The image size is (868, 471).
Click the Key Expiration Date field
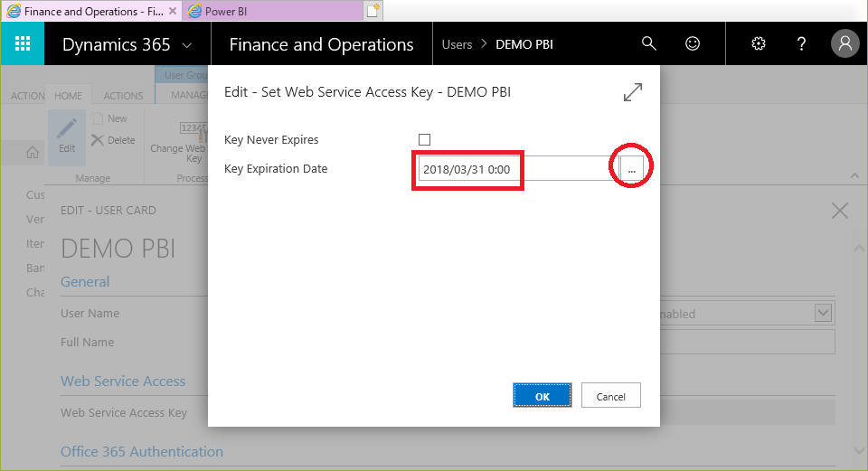518,169
